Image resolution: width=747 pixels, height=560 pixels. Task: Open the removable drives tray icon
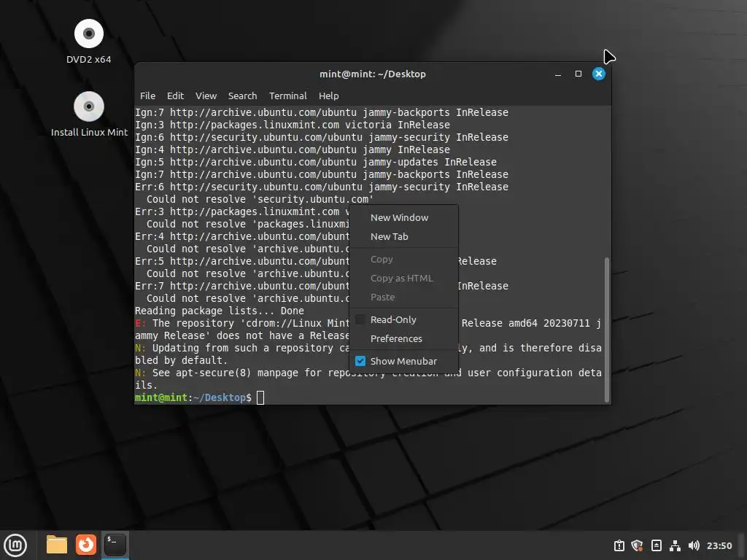point(656,545)
